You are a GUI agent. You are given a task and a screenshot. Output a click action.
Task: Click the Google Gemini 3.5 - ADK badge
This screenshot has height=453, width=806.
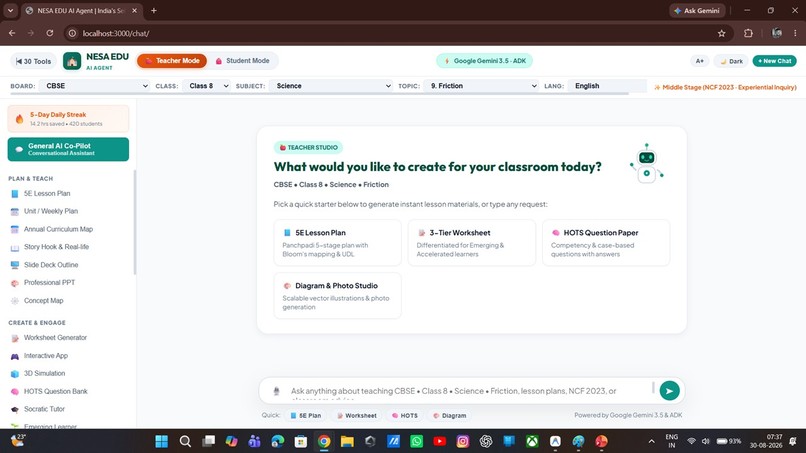coord(484,61)
